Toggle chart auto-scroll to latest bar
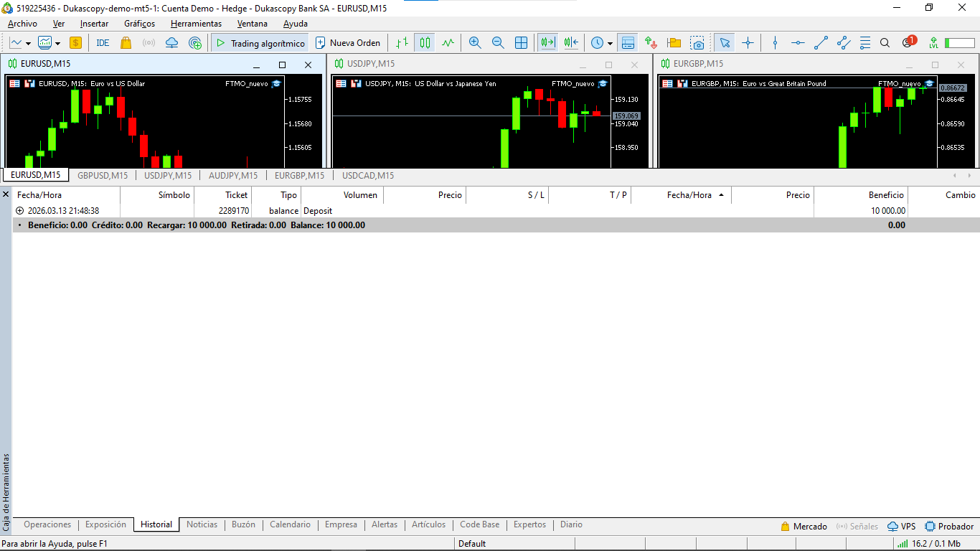The width and height of the screenshot is (980, 551). (548, 43)
